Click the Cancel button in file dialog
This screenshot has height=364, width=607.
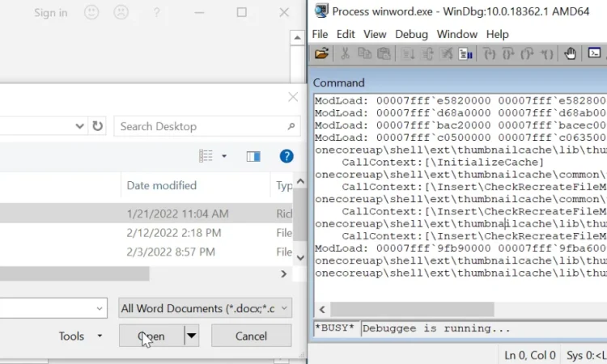[x=251, y=336]
